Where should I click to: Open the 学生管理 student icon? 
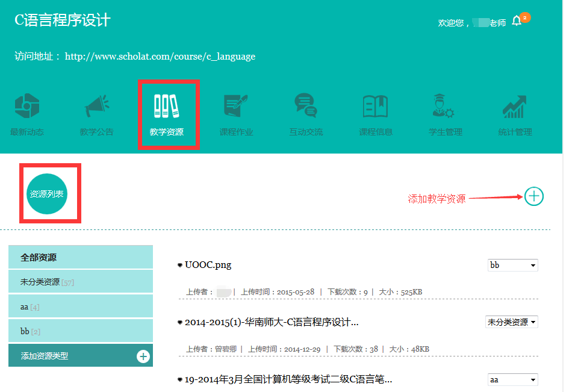click(446, 107)
